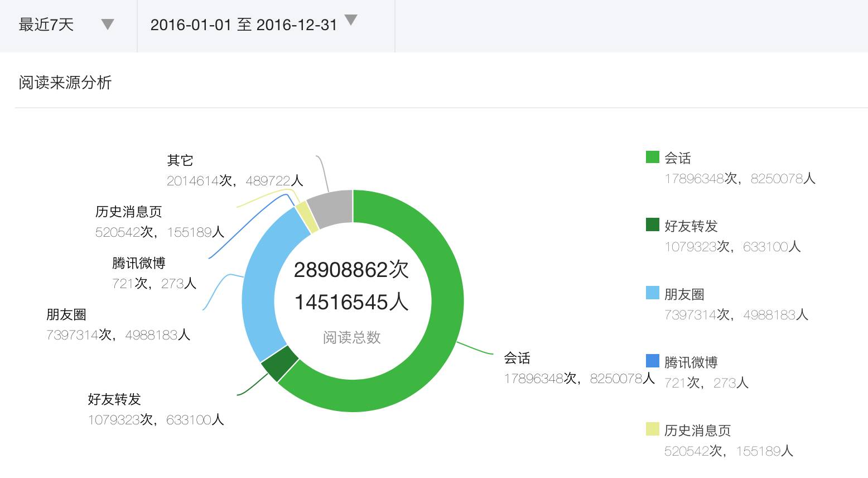This screenshot has height=478, width=868.
Task: Click the 会话 chart callout label
Action: pyautogui.click(x=517, y=358)
